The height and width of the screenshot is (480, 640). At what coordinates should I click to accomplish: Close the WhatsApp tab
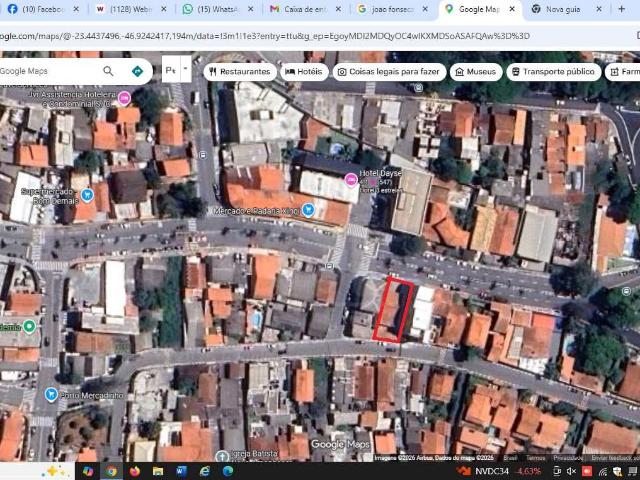[x=251, y=9]
